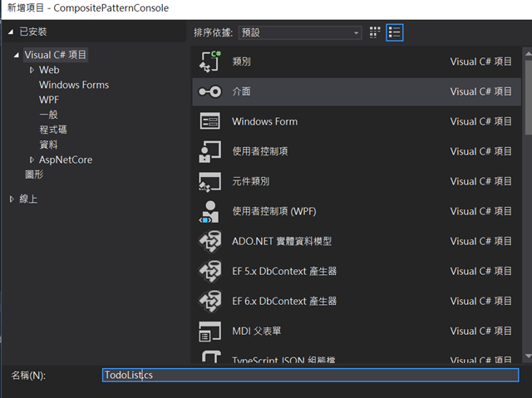
Task: Select the EF 6.x DbContext generator icon
Action: (210, 301)
